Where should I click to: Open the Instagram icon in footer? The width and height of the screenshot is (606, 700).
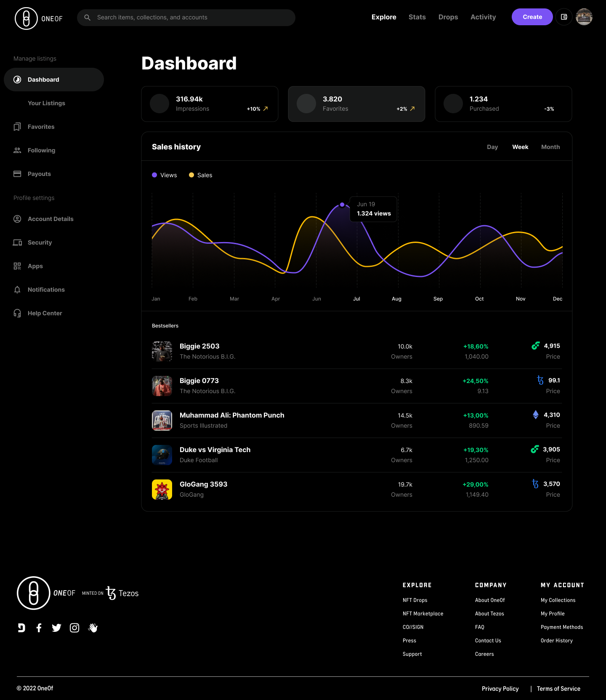(74, 628)
